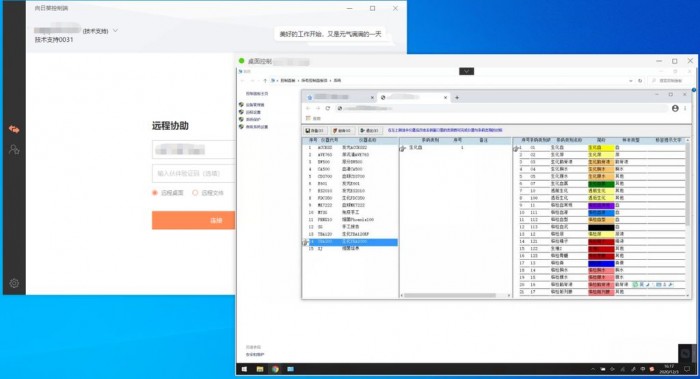
Task: Open the contacts icon in dark sidebar
Action: click(14, 150)
